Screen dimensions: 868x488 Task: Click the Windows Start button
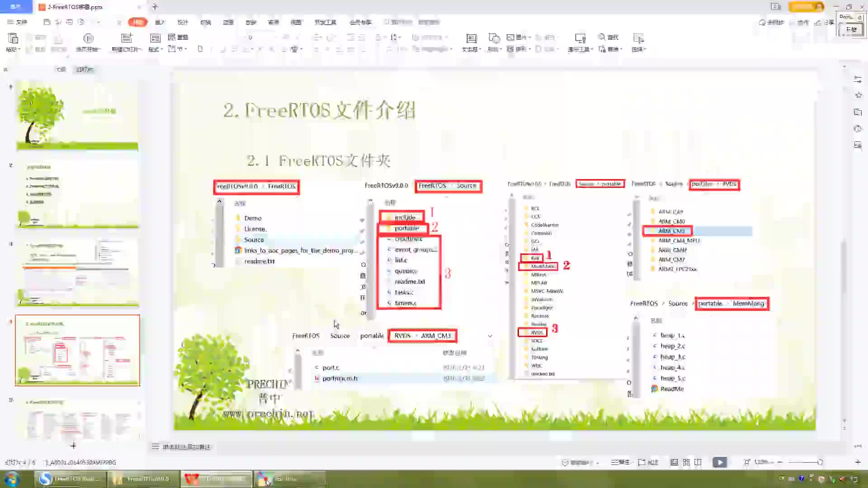[11, 479]
